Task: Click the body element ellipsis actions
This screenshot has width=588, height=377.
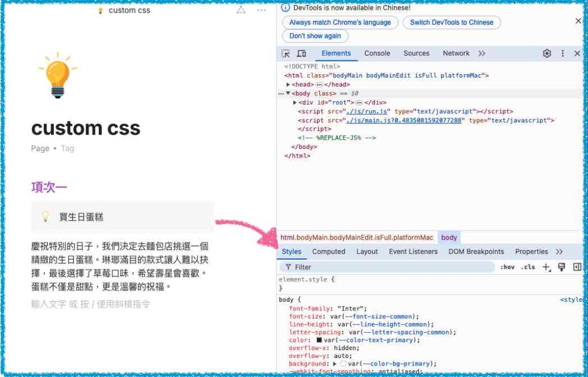Action: 281,94
